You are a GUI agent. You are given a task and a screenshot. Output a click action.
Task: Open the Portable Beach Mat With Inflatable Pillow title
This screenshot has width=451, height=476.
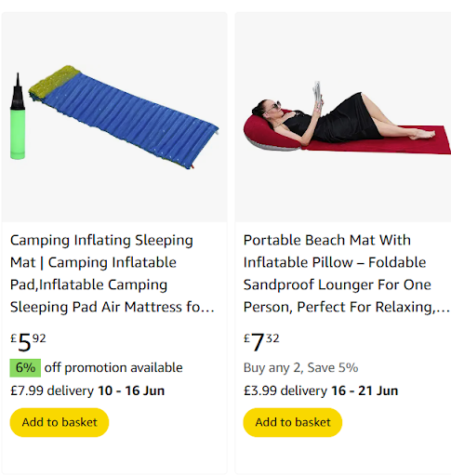tap(347, 273)
